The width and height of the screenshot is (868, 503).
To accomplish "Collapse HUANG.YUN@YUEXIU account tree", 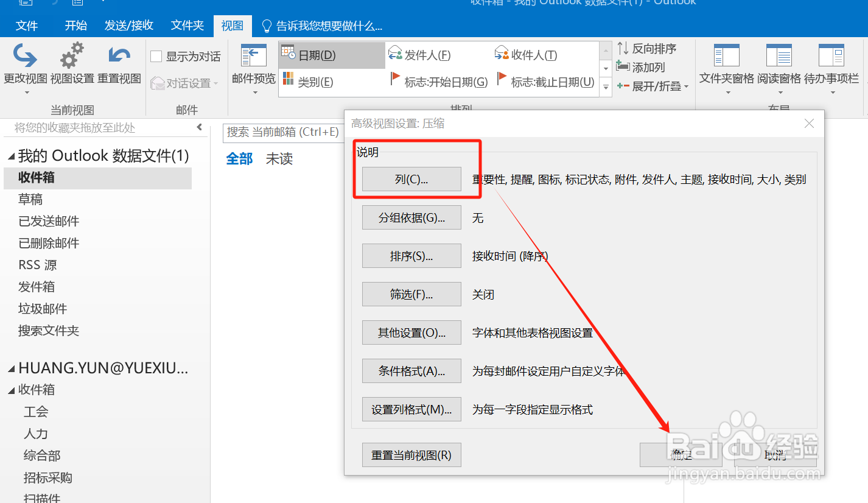I will [11, 368].
